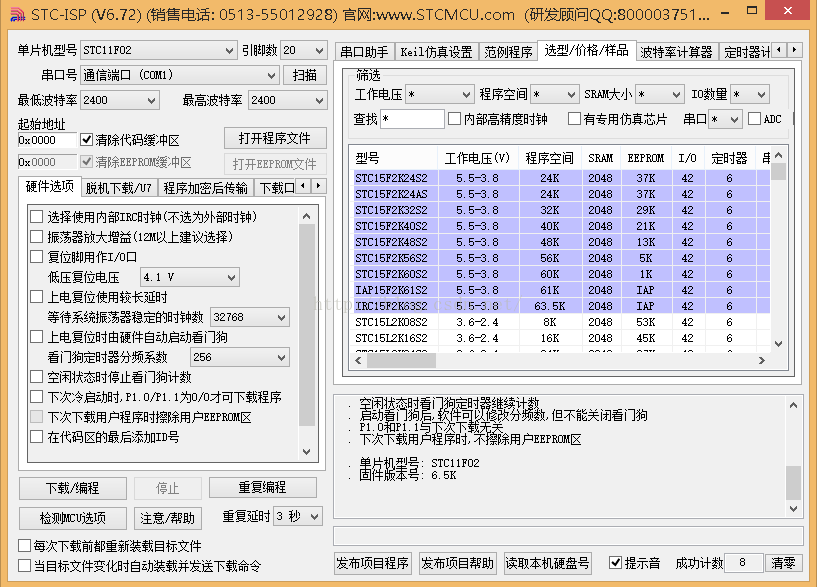817x587 pixels.
Task: Click the 查找 search input field
Action: point(412,119)
